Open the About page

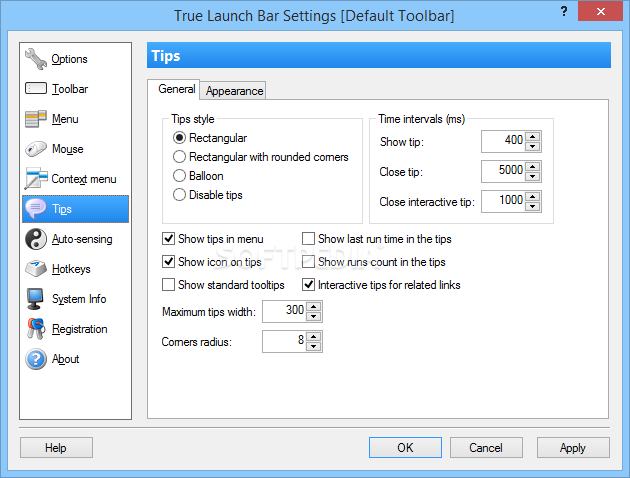(x=76, y=359)
